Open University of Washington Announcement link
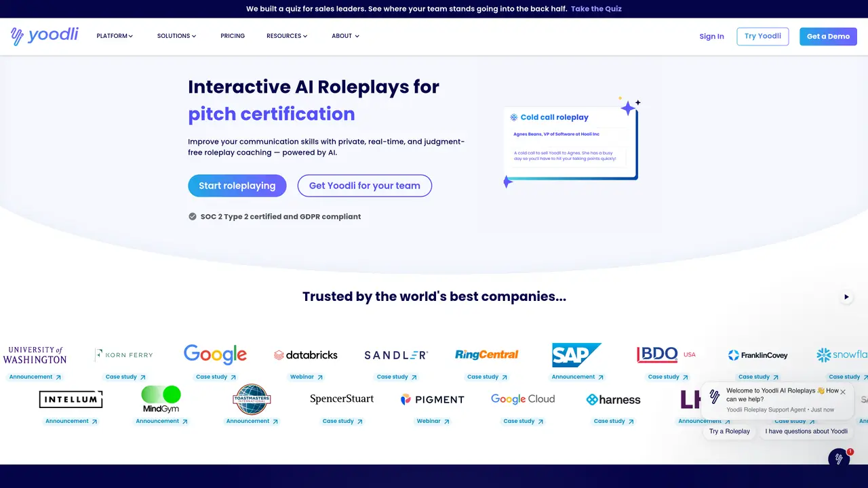The image size is (868, 488). coord(35,377)
